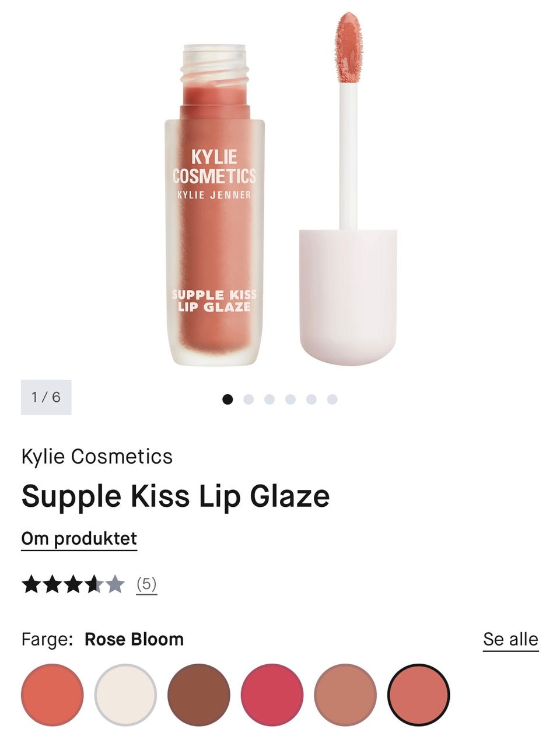Jump to second image carousel dot

point(249,399)
